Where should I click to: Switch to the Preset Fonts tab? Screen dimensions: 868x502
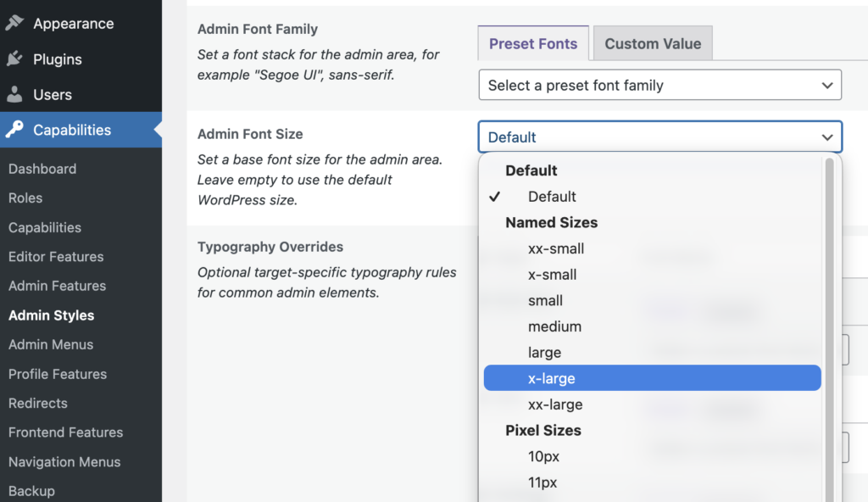click(x=532, y=42)
